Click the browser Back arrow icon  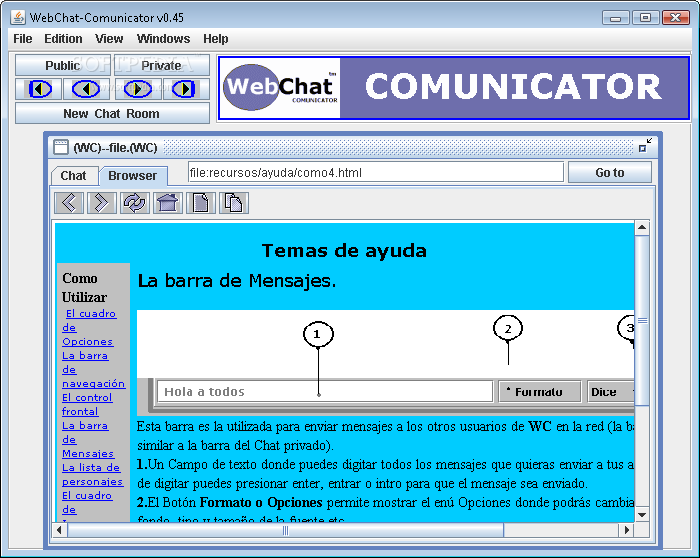[x=69, y=203]
